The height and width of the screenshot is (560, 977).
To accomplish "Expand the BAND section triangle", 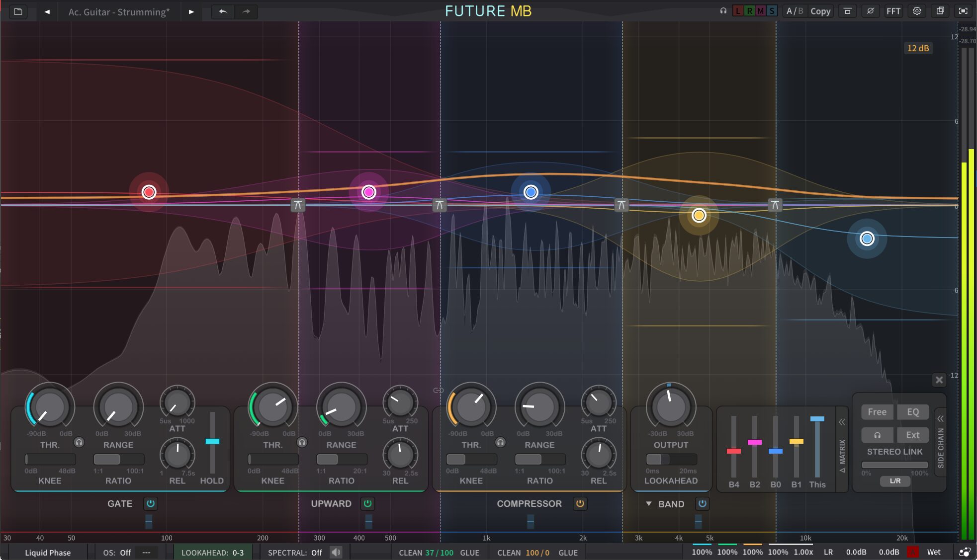I will [x=648, y=504].
